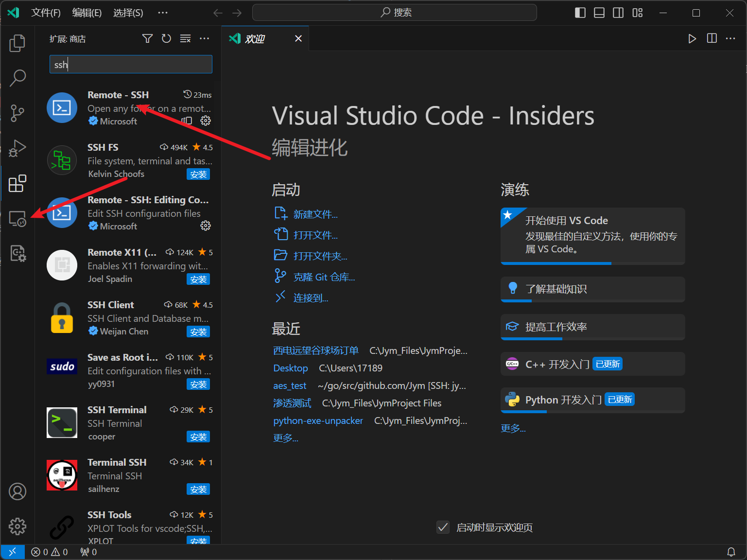Screen dimensions: 747x560
Task: Install the Terminal SSH extension
Action: point(198,490)
